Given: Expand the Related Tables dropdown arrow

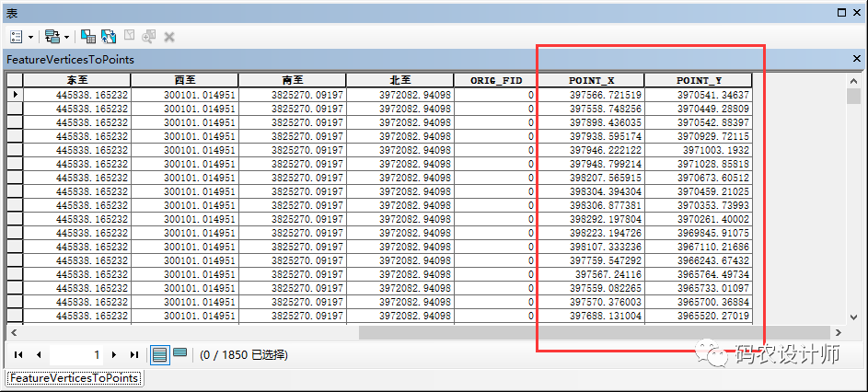Looking at the screenshot, I should 66,37.
